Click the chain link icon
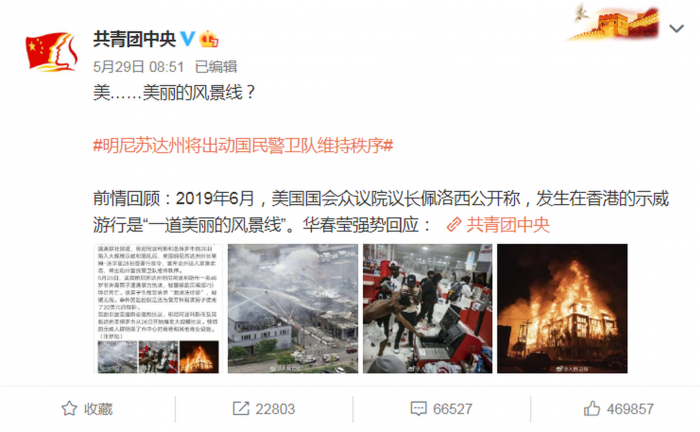This screenshot has height=432, width=700. coord(454,224)
